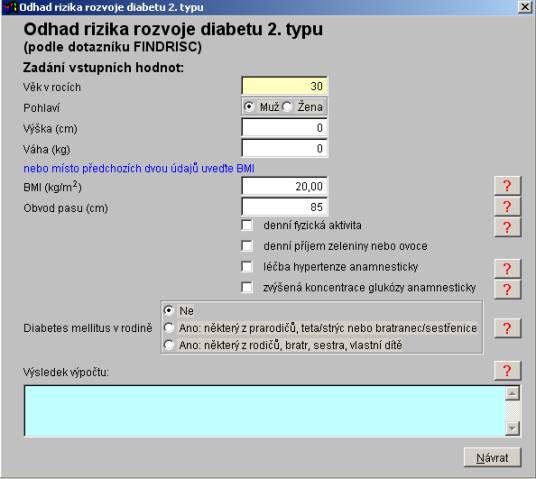536x479 pixels.
Task: Open help for waist circumference (Obvod pasu)
Action: tap(508, 207)
